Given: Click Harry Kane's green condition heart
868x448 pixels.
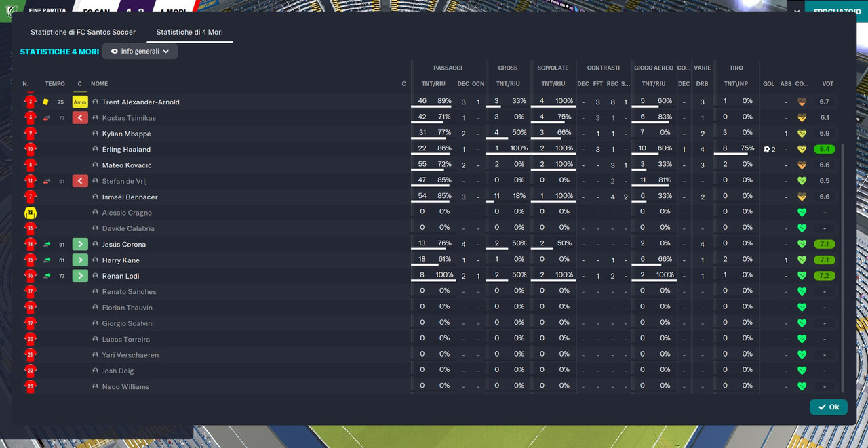Looking at the screenshot, I should [802, 260].
